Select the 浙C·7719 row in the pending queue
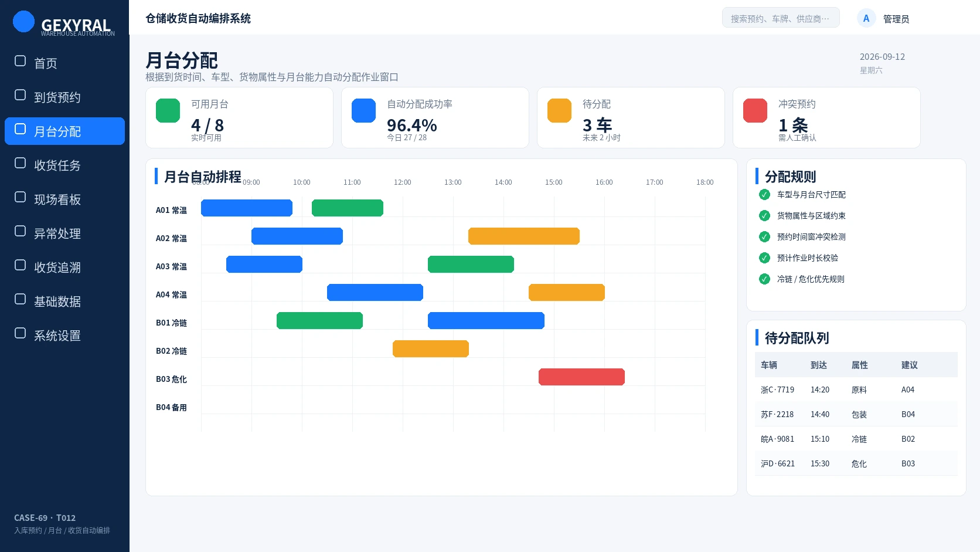This screenshot has height=552, width=980. (x=856, y=390)
